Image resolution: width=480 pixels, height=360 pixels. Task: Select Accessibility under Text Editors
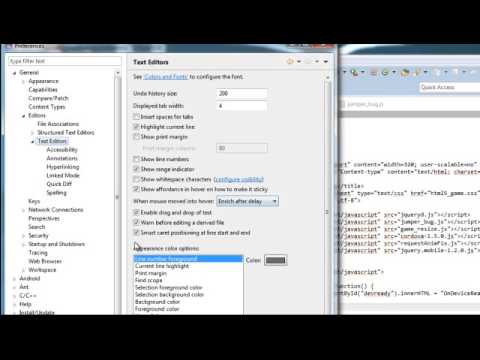coord(62,150)
